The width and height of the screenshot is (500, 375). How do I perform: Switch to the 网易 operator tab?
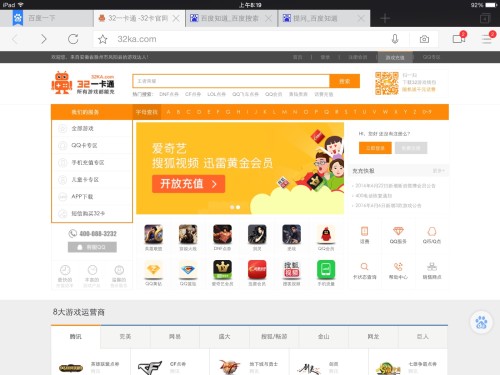pos(175,337)
